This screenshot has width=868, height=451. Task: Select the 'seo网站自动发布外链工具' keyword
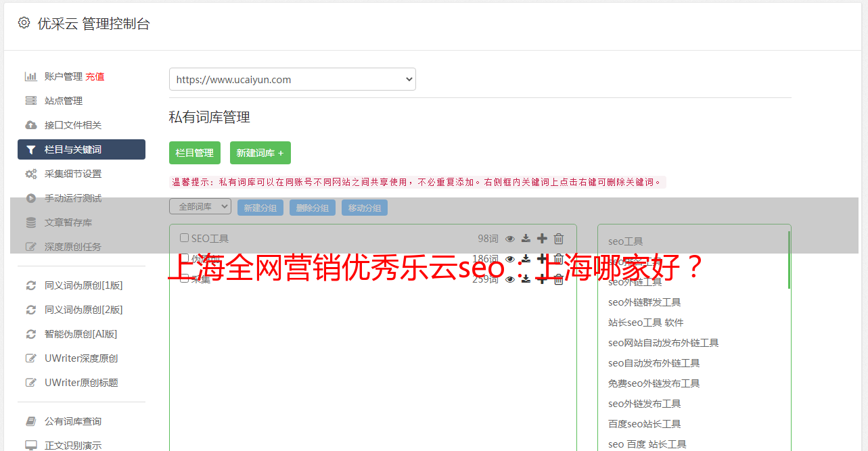[664, 343]
